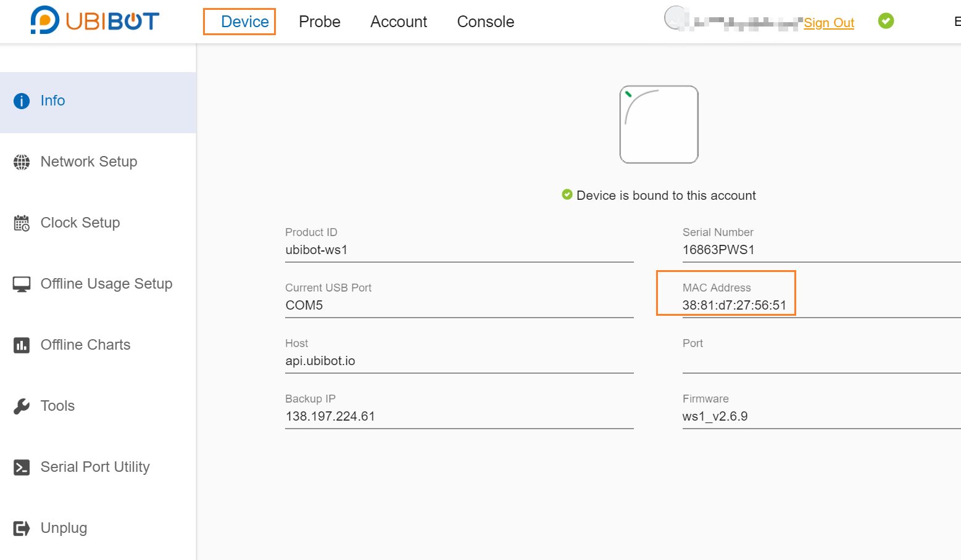Viewport: 961px width, 560px height.
Task: Click the Sign Out link
Action: [829, 23]
